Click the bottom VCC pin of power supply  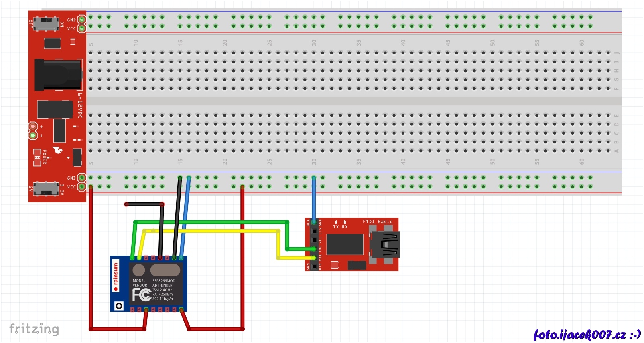point(82,186)
